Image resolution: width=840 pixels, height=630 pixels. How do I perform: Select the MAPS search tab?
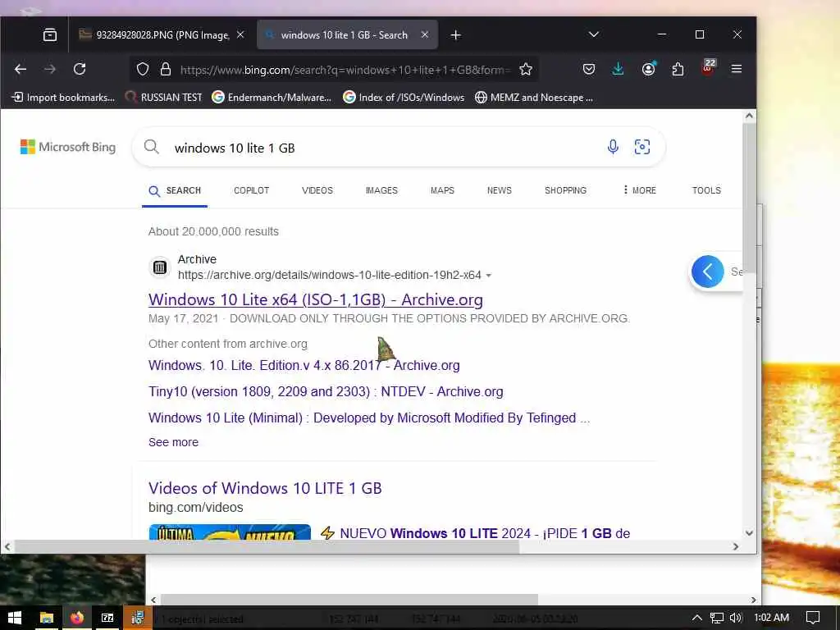tap(442, 190)
